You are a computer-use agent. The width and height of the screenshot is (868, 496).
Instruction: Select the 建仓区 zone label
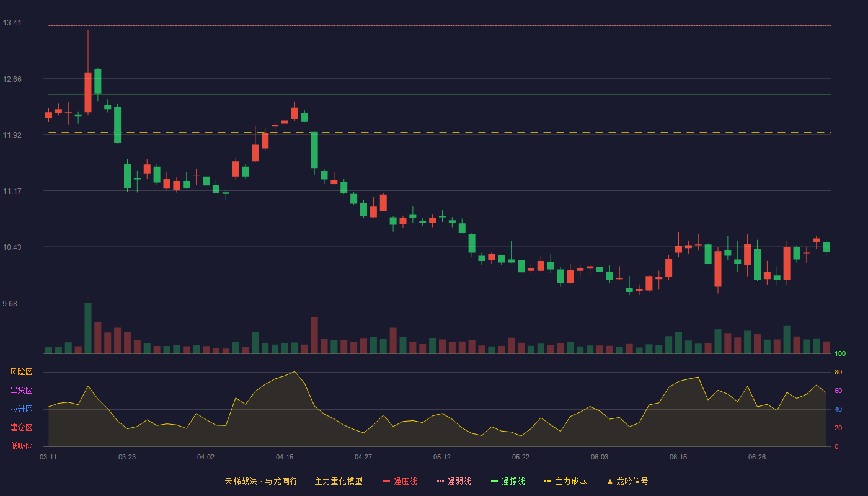point(21,428)
